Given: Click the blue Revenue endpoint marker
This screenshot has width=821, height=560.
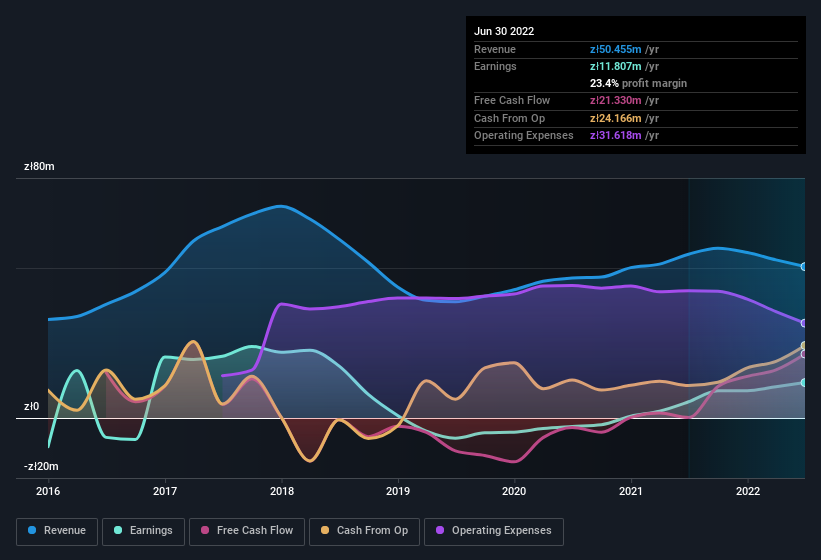Looking at the screenshot, I should [x=804, y=266].
